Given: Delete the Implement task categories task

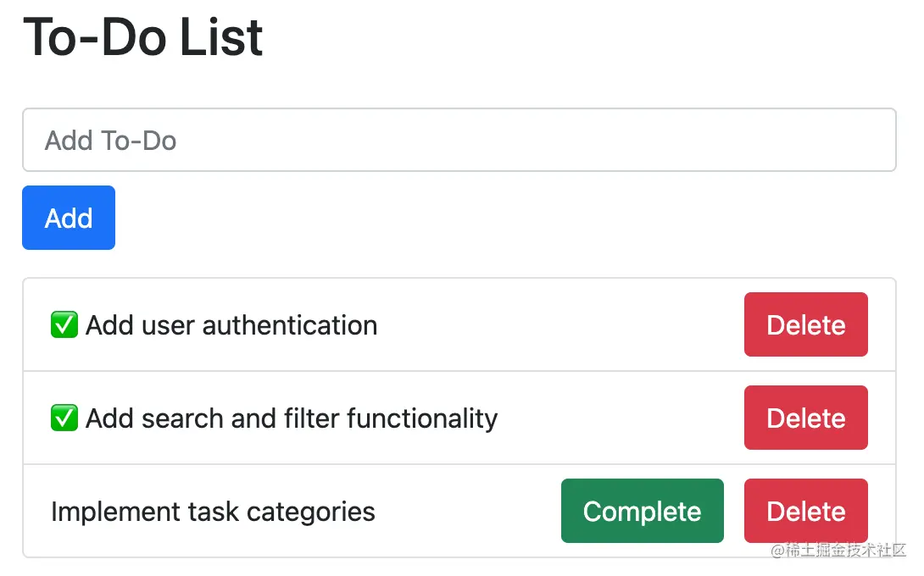Looking at the screenshot, I should (x=805, y=511).
